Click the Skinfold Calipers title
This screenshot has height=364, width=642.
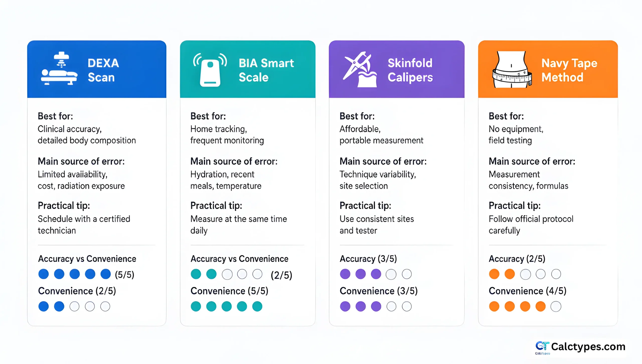pos(410,70)
